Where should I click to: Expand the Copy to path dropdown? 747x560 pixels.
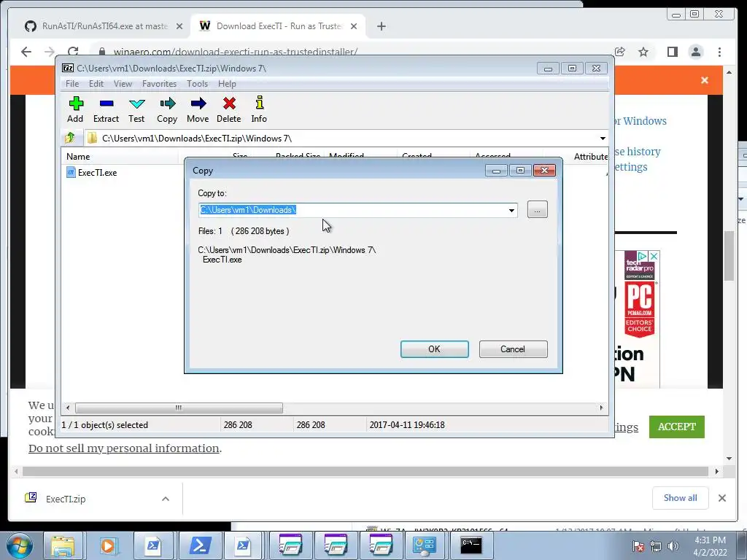point(511,210)
